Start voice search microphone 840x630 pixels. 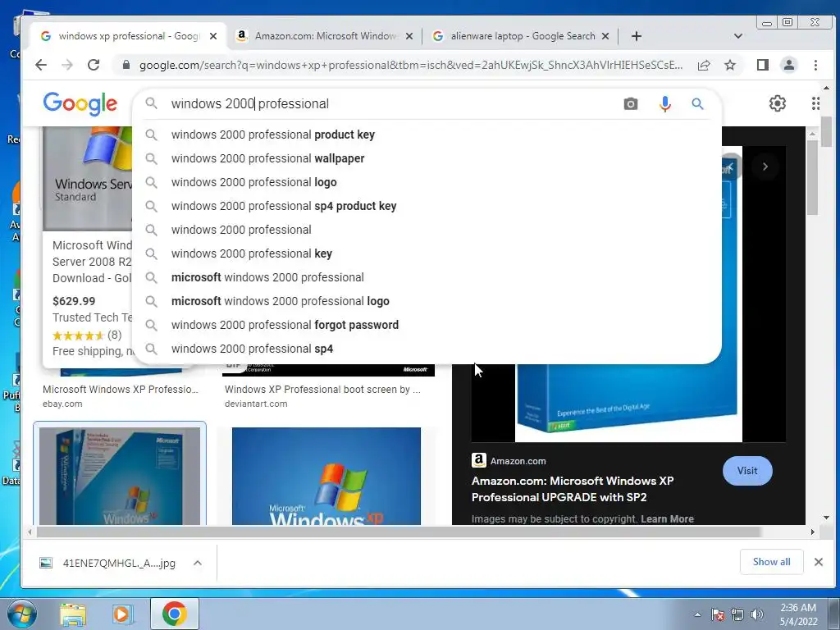[x=664, y=104]
